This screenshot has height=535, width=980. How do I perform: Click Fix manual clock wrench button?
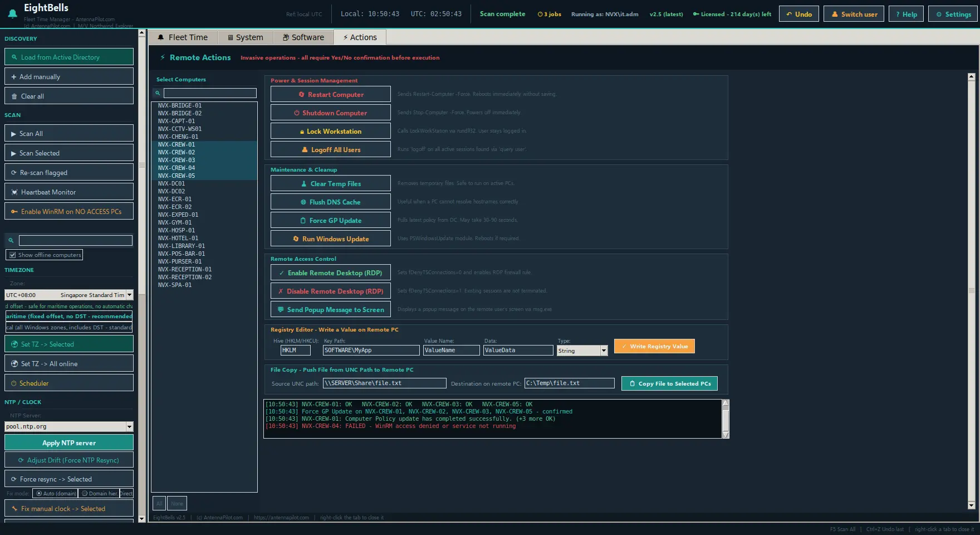(x=69, y=508)
